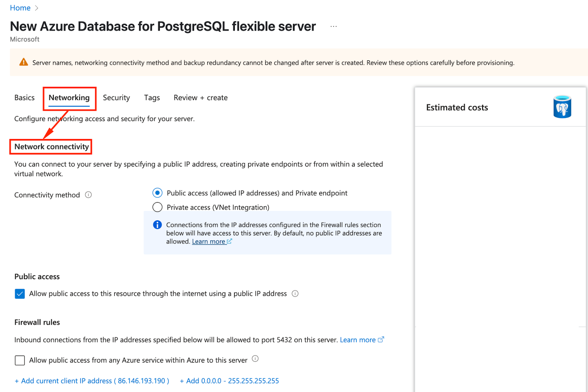This screenshot has width=588, height=392.
Task: Open the Networking tab
Action: point(69,98)
